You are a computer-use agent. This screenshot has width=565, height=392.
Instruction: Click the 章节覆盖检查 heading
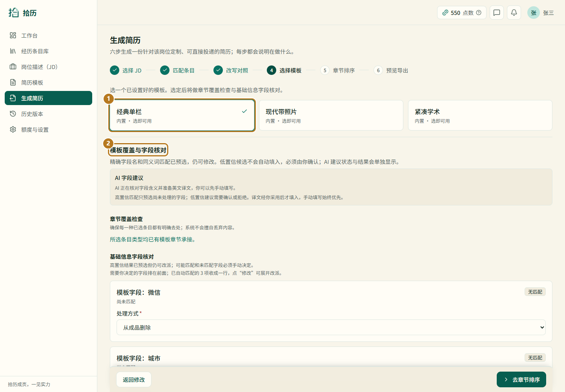pyautogui.click(x=126, y=219)
